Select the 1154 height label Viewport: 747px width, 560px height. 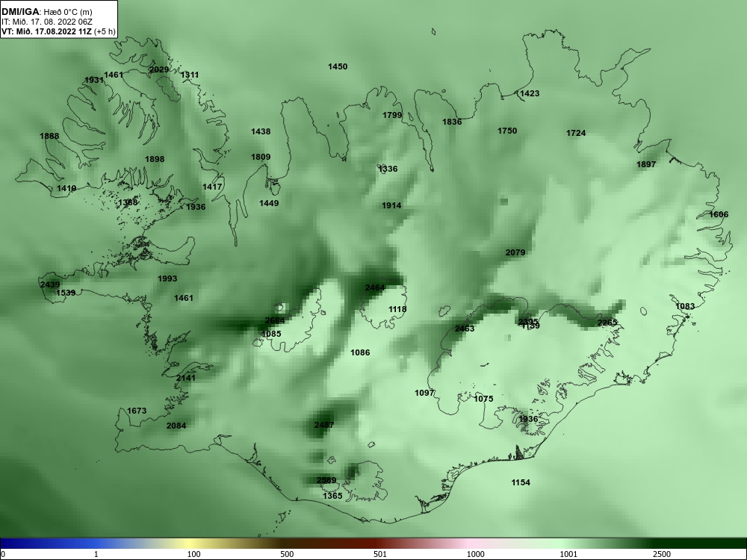coord(521,482)
